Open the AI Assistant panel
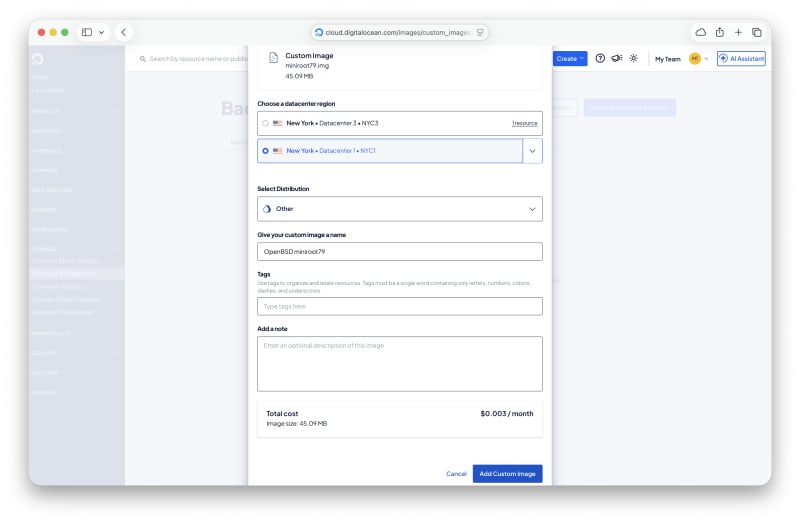 point(741,59)
